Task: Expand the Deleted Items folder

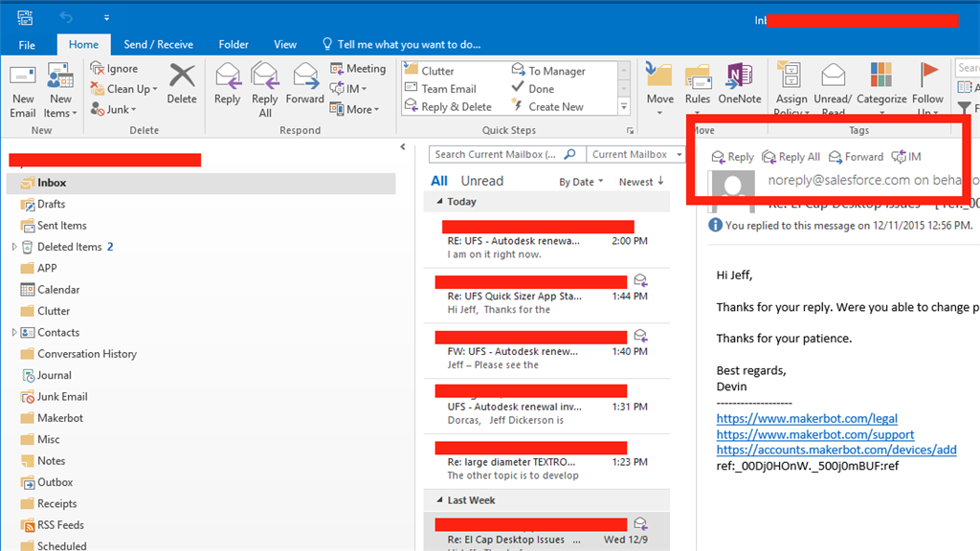Action: coord(13,247)
